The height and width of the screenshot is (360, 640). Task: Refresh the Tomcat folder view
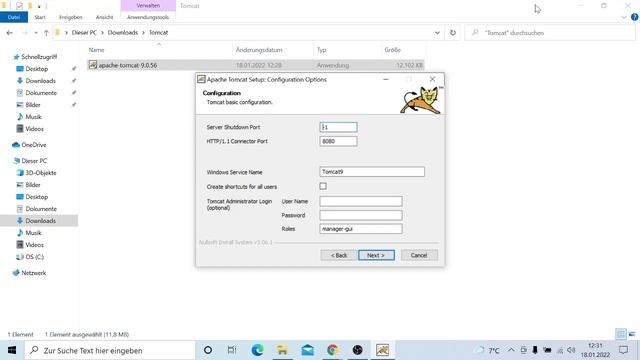click(x=453, y=33)
